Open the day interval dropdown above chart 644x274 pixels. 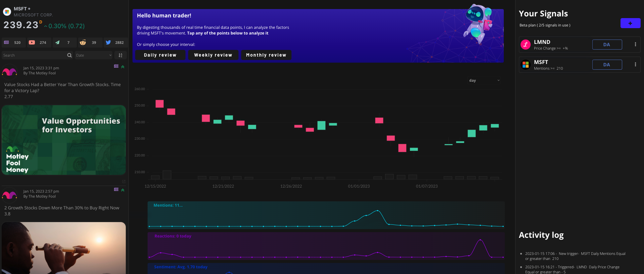(484, 80)
